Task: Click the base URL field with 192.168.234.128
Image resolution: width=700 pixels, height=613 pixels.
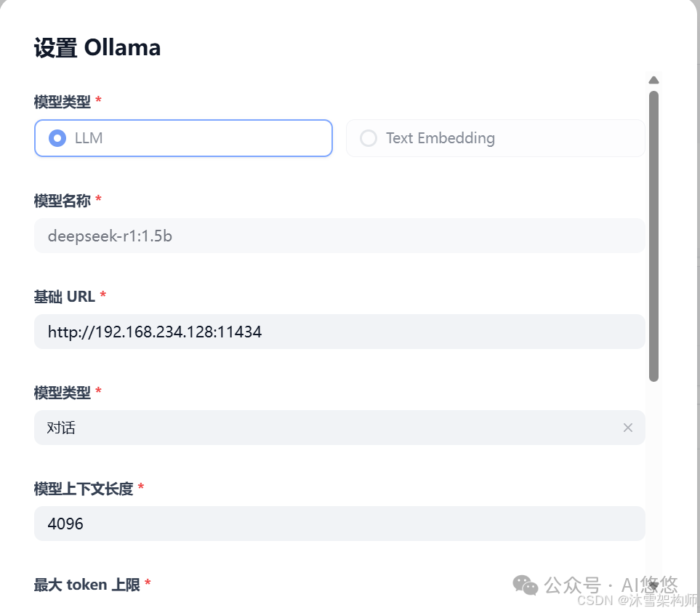Action: pyautogui.click(x=339, y=332)
